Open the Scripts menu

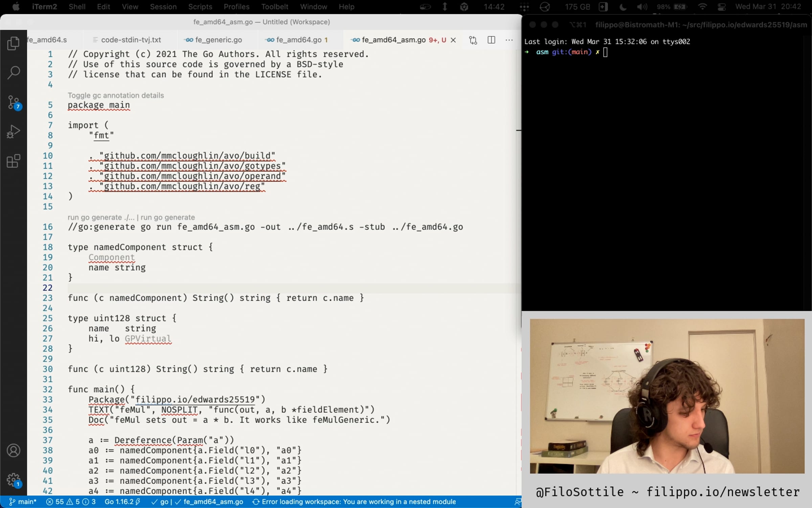(x=200, y=7)
